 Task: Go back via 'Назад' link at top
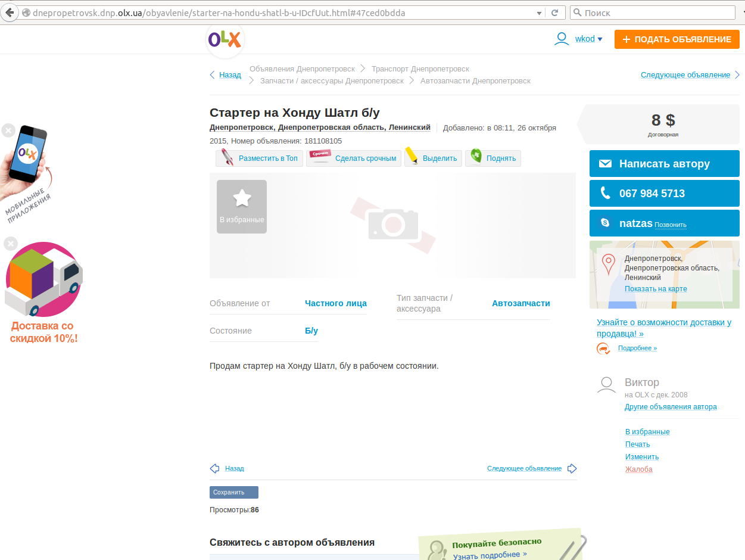pos(230,75)
